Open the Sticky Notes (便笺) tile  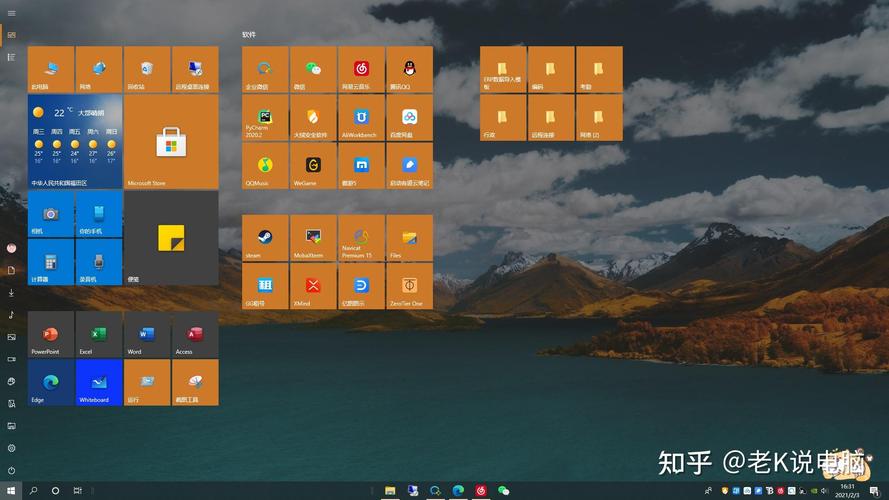point(171,238)
